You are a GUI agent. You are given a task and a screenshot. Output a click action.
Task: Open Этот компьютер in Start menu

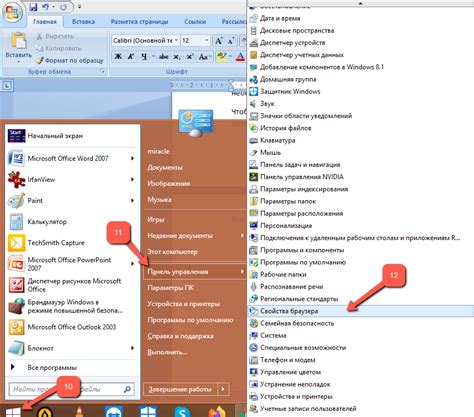[172, 252]
